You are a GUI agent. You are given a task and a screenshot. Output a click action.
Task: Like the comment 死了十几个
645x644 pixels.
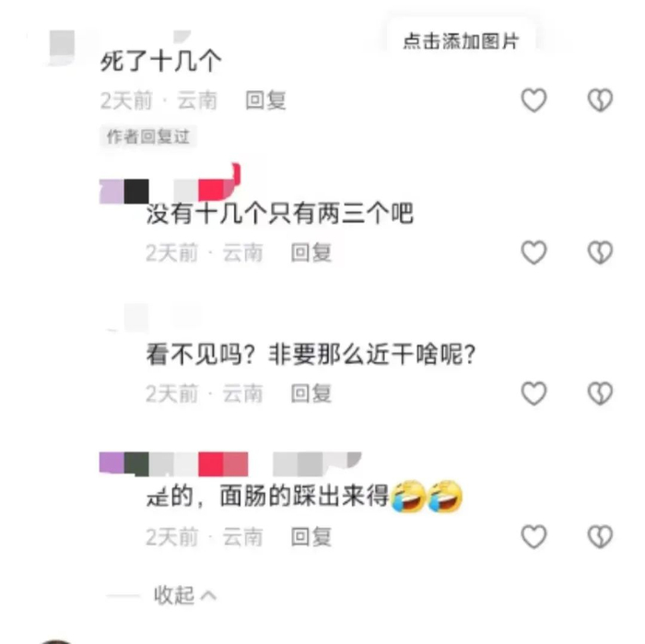tap(534, 100)
